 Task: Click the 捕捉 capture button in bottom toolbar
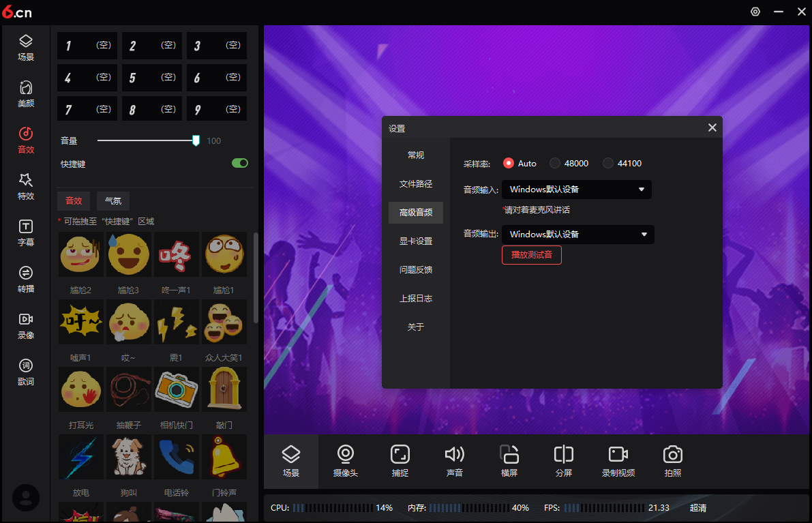coord(400,461)
